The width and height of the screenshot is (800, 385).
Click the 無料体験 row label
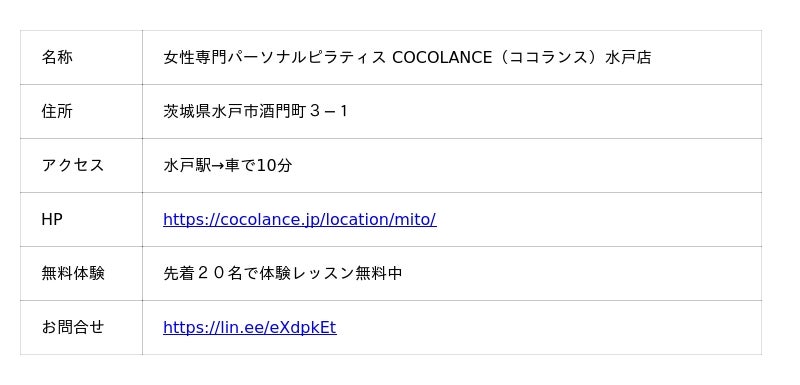tap(72, 273)
